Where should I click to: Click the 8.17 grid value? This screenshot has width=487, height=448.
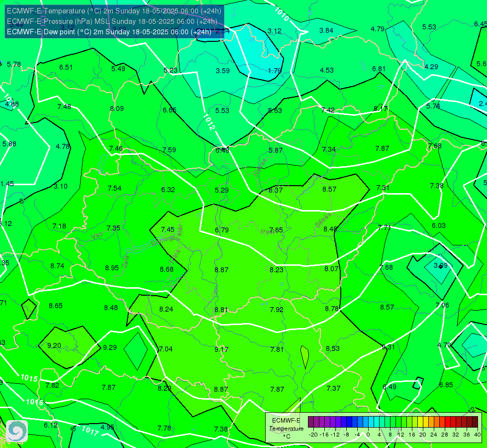click(381, 109)
